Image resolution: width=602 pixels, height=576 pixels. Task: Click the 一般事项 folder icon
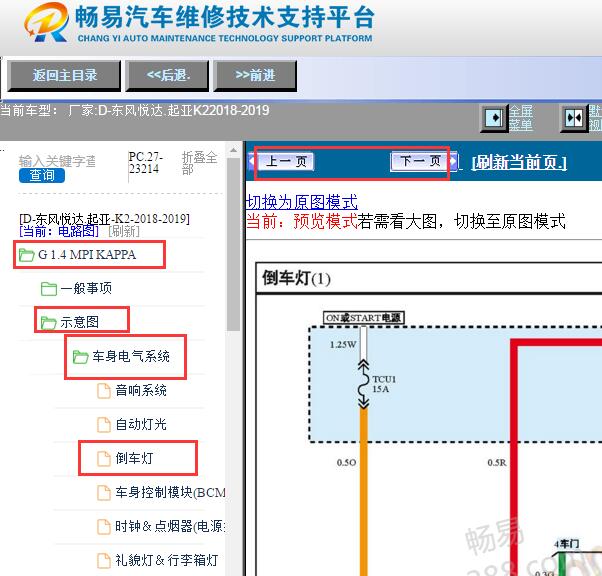[x=49, y=289]
